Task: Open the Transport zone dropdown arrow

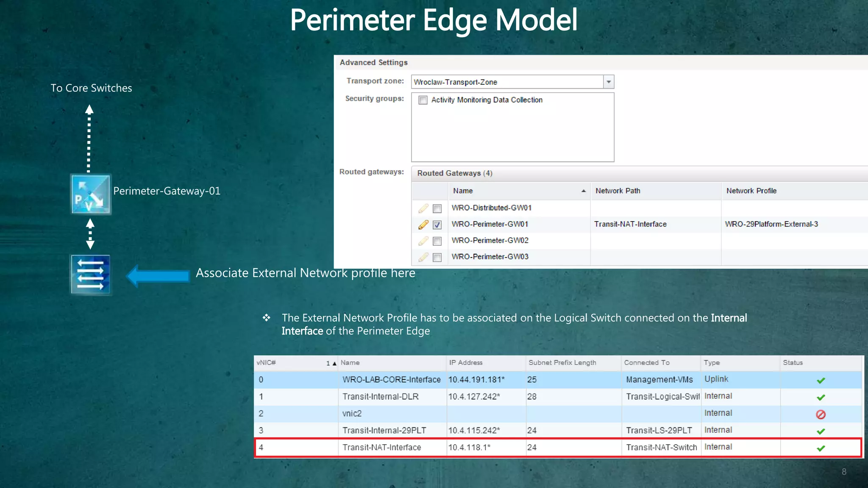Action: [x=609, y=82]
